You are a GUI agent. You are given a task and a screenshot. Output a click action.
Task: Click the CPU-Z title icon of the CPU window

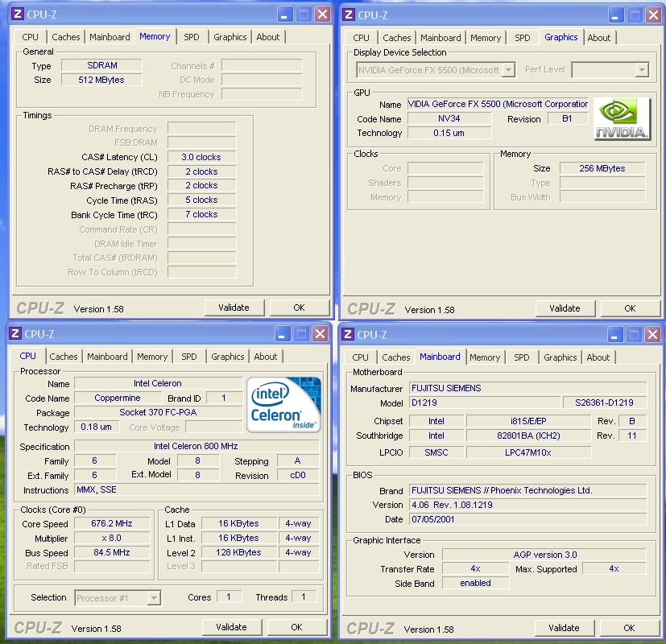click(15, 334)
